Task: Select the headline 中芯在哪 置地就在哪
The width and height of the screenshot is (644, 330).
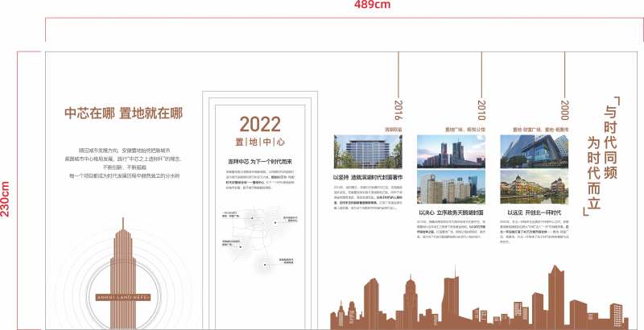Action: pyautogui.click(x=123, y=113)
